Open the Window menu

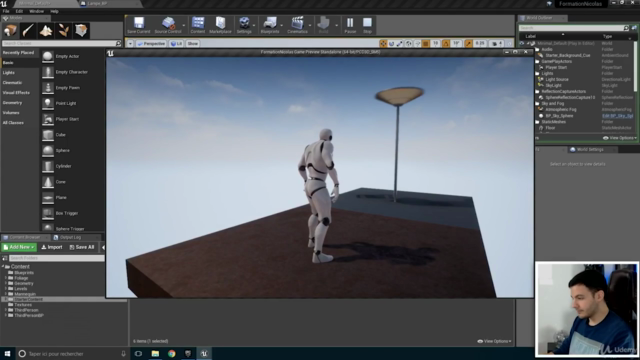(36, 11)
